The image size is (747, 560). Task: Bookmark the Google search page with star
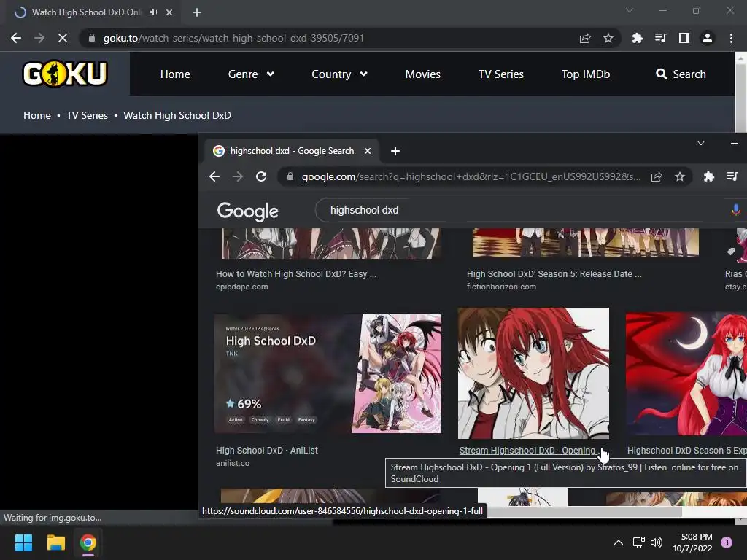pyautogui.click(x=680, y=176)
